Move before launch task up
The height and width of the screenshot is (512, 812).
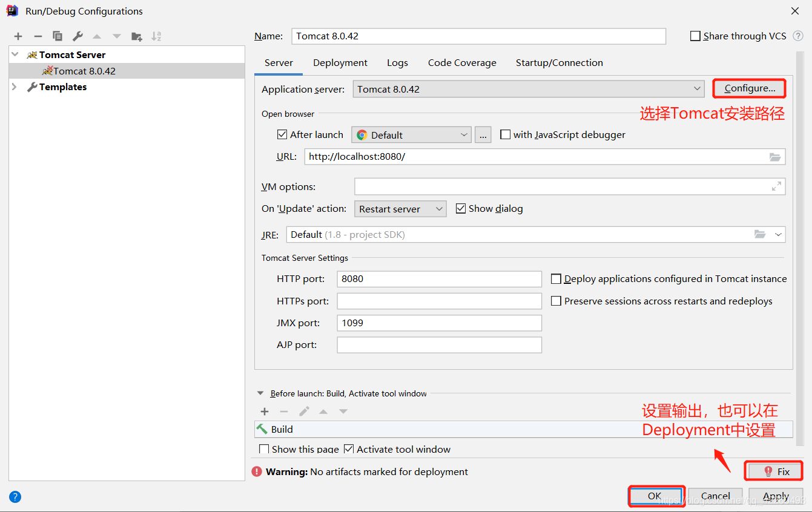click(323, 412)
